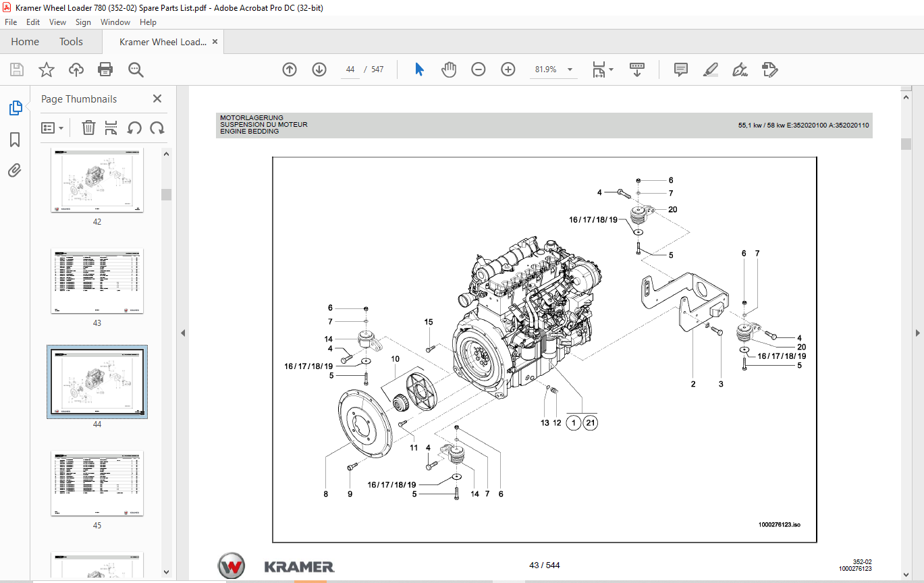Expand the right tools pane arrow
This screenshot has width=924, height=583.
(x=918, y=333)
